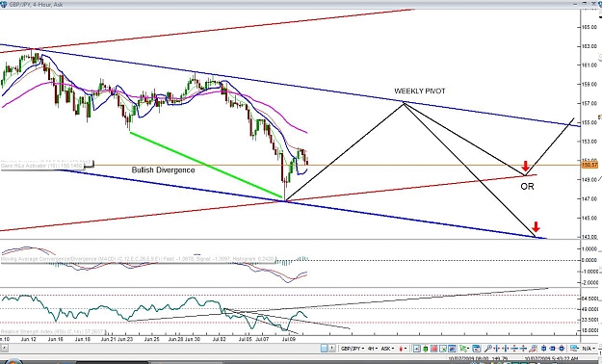The width and height of the screenshot is (602, 364).
Task: Click the blue indicator chart toolbar icon
Action: (453, 349)
